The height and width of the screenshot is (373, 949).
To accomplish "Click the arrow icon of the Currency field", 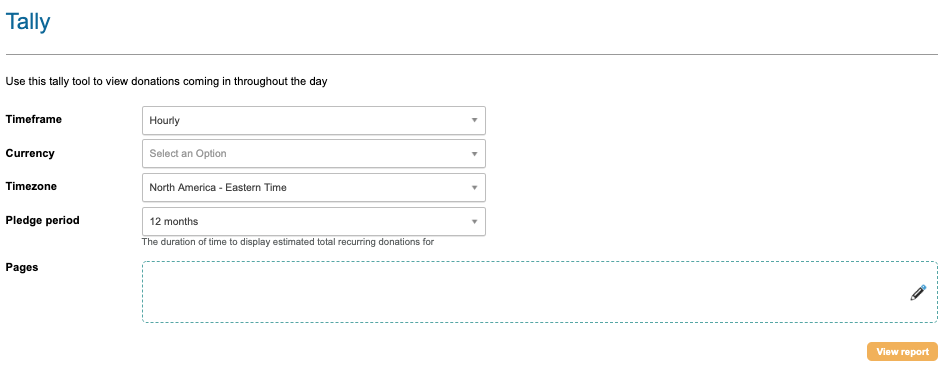I will 474,154.
